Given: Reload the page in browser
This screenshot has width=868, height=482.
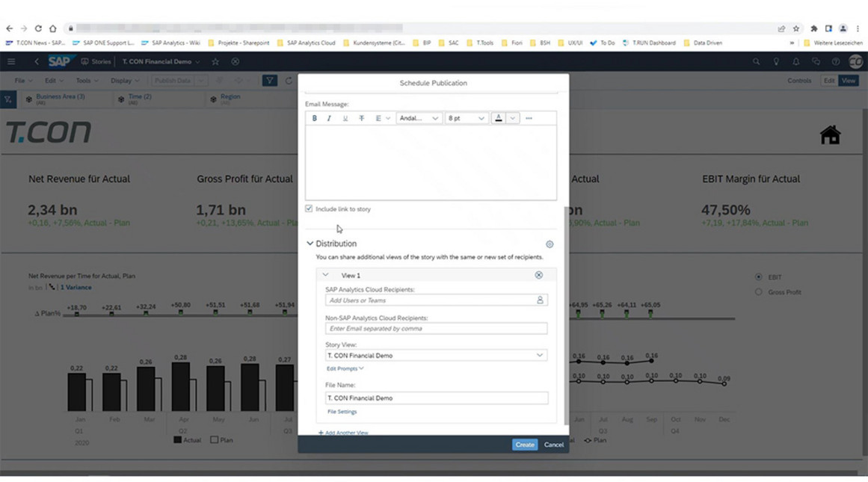Looking at the screenshot, I should [x=38, y=28].
